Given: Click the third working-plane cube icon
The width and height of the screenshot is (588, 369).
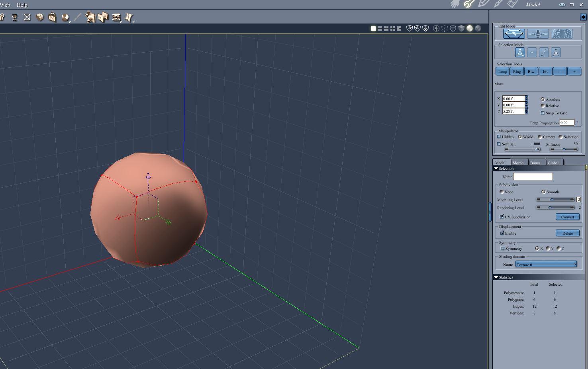Looking at the screenshot, I should click(425, 28).
